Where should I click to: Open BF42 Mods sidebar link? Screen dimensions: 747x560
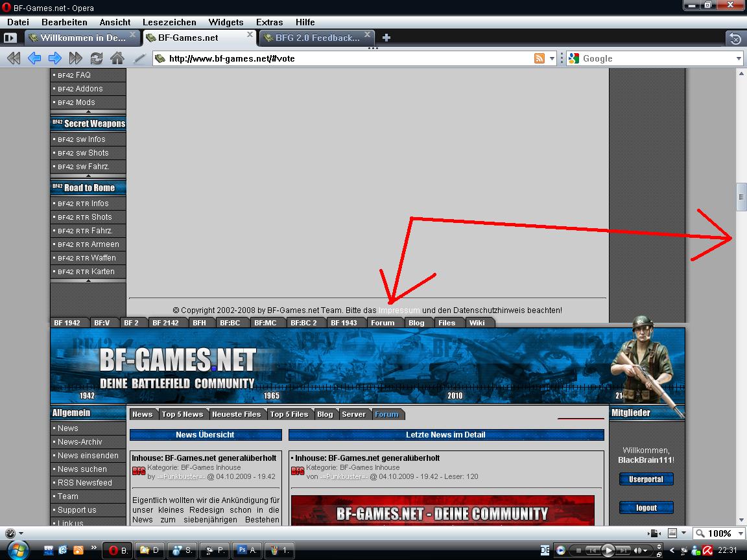(x=88, y=102)
